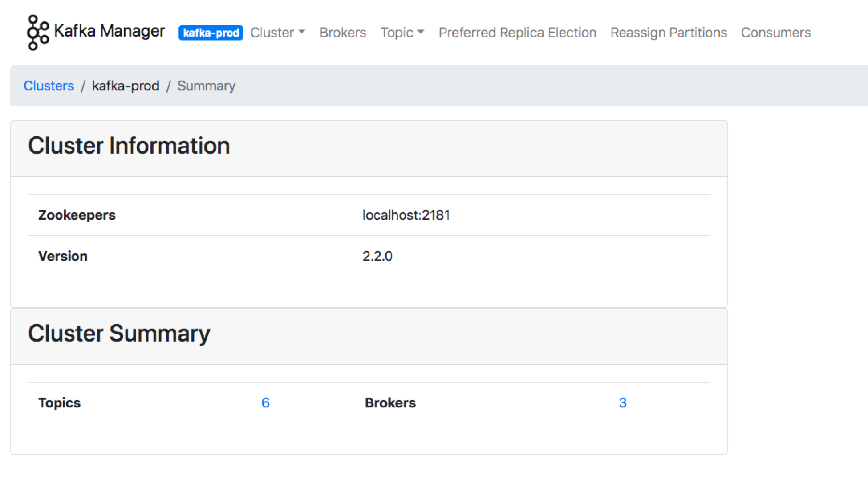Click the Kafka logo icon
868x489 pixels.
pyautogui.click(x=37, y=33)
